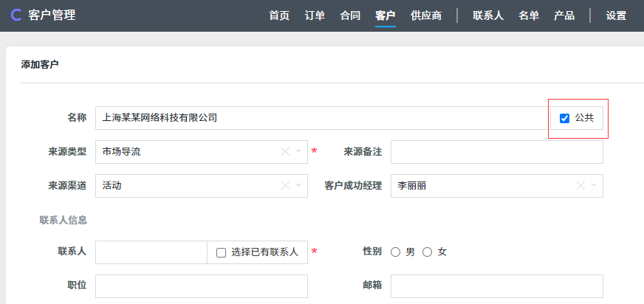The height and width of the screenshot is (304, 644).
Task: Select the 女 gender radio button
Action: point(428,252)
